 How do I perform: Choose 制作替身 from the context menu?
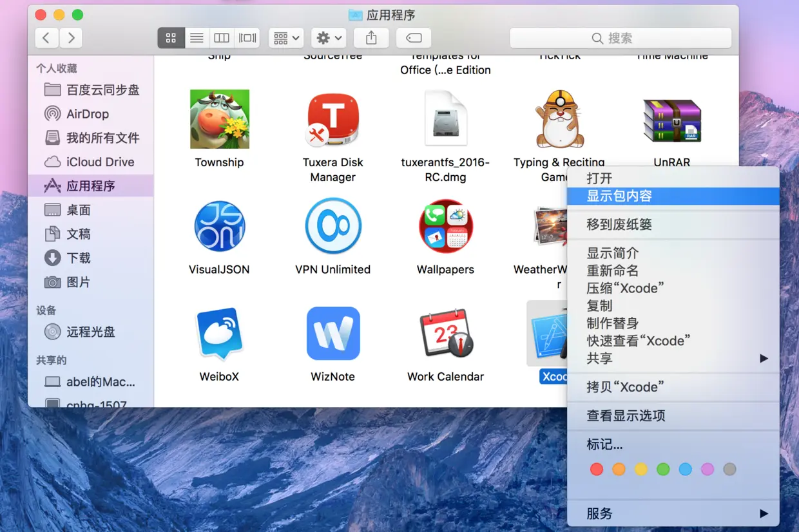[x=673, y=323]
